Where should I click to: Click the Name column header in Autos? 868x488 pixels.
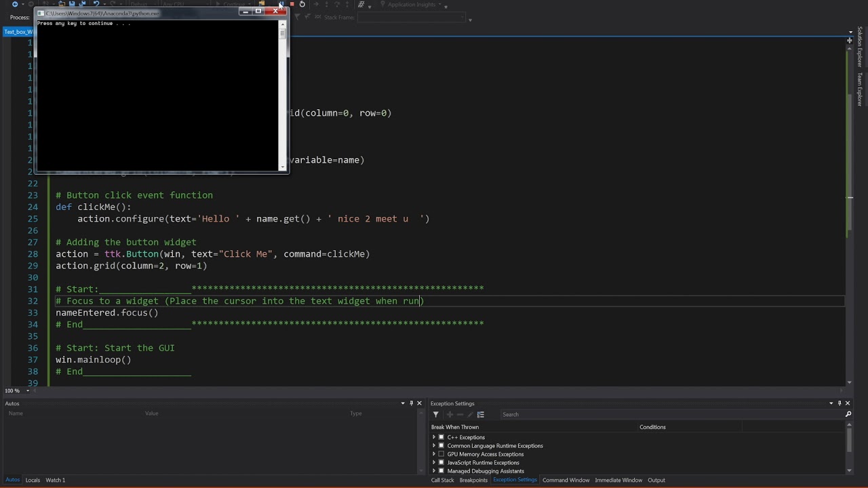tap(16, 413)
